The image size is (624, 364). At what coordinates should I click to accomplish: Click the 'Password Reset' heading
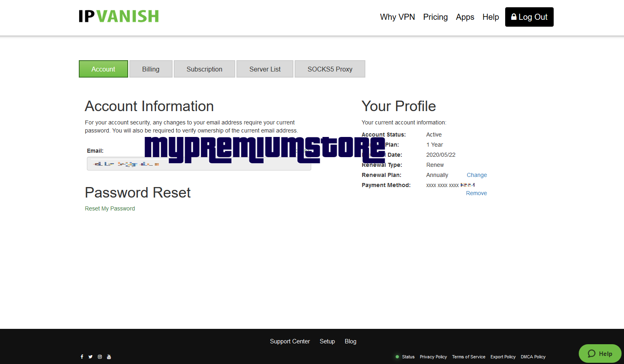point(138,193)
